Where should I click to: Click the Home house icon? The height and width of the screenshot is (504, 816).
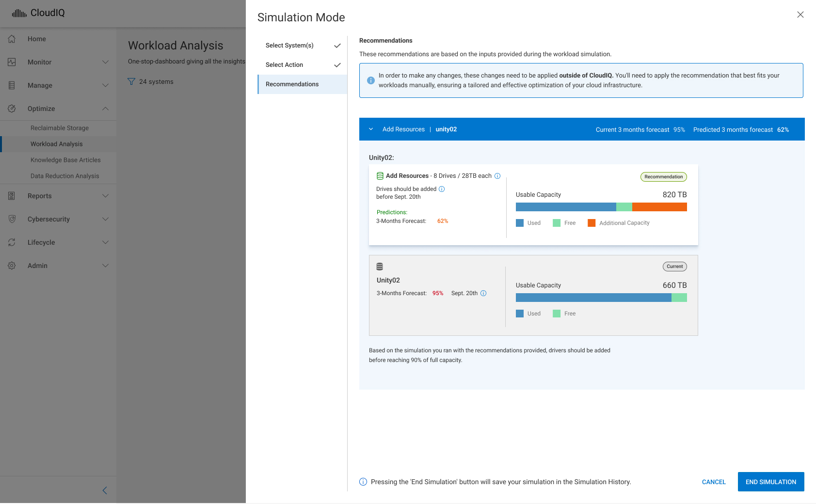(12, 39)
